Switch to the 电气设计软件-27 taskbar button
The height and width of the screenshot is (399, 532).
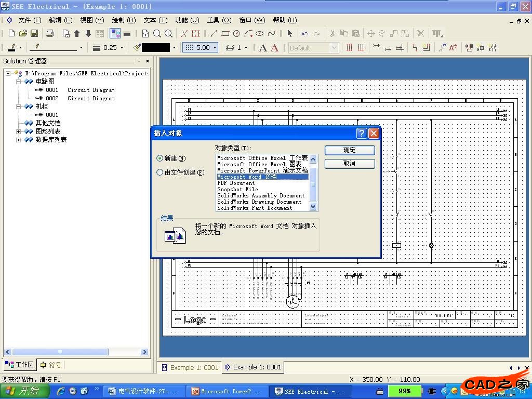pyautogui.click(x=144, y=392)
